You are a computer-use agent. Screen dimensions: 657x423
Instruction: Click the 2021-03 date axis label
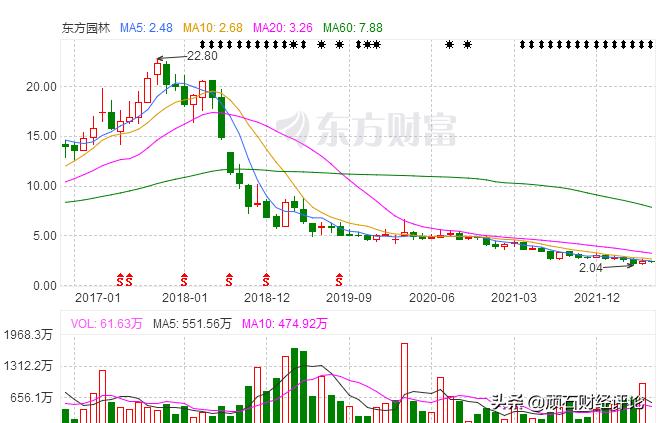(x=514, y=298)
